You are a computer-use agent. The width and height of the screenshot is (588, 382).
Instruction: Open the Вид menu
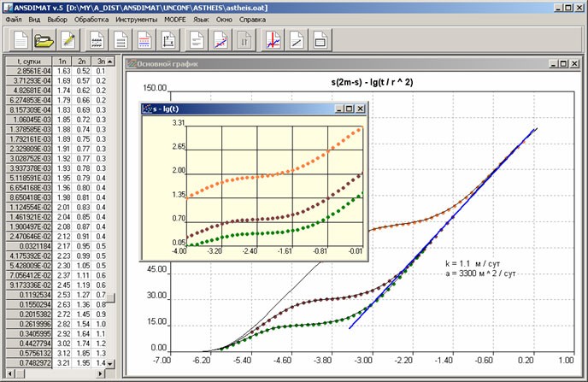[x=34, y=20]
